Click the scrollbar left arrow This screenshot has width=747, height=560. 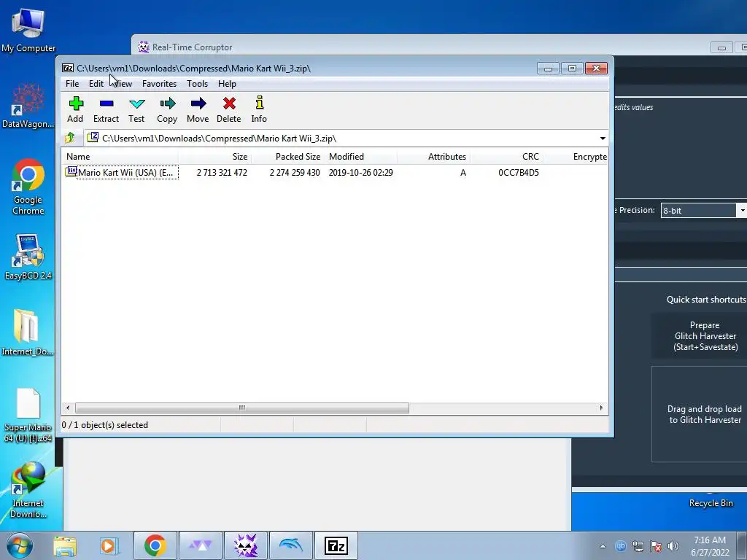click(68, 408)
